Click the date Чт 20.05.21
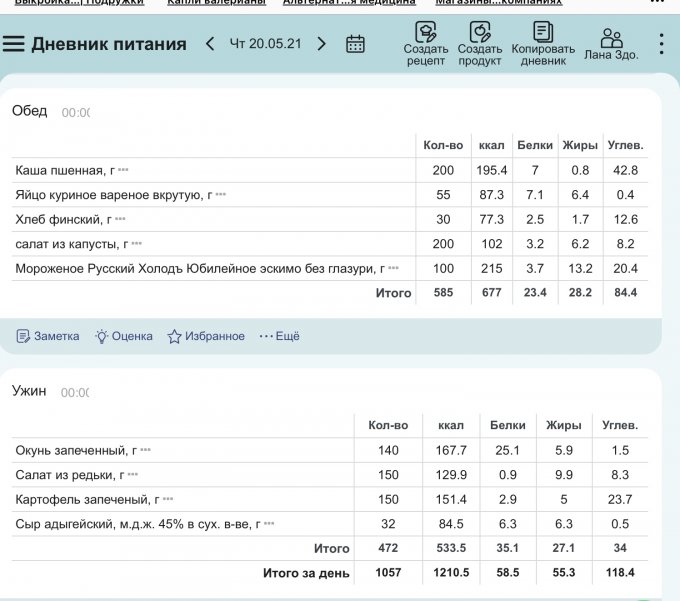 (x=265, y=44)
